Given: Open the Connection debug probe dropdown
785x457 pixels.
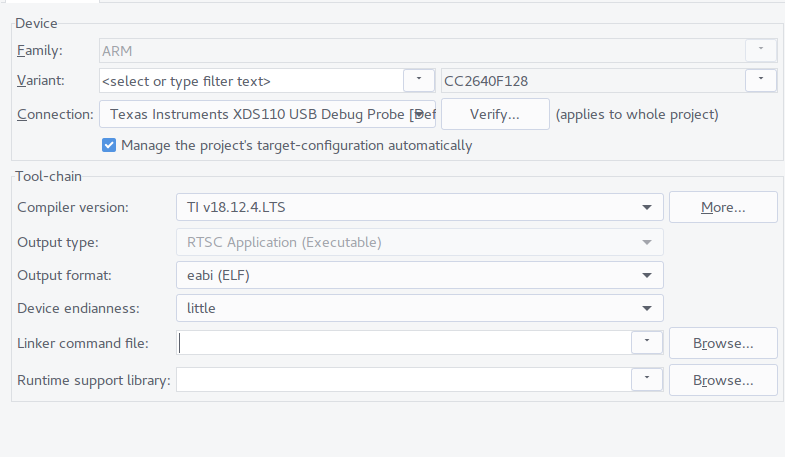Looking at the screenshot, I should 268,114.
